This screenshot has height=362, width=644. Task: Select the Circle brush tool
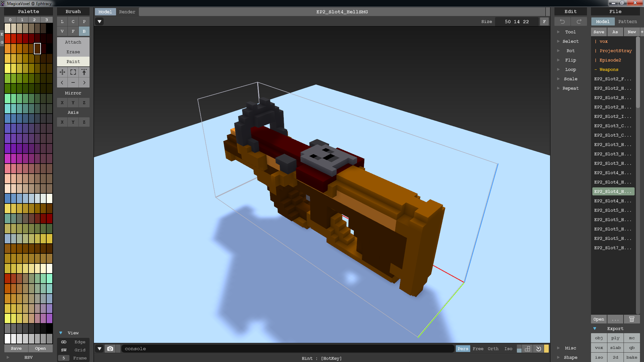pos(73,21)
